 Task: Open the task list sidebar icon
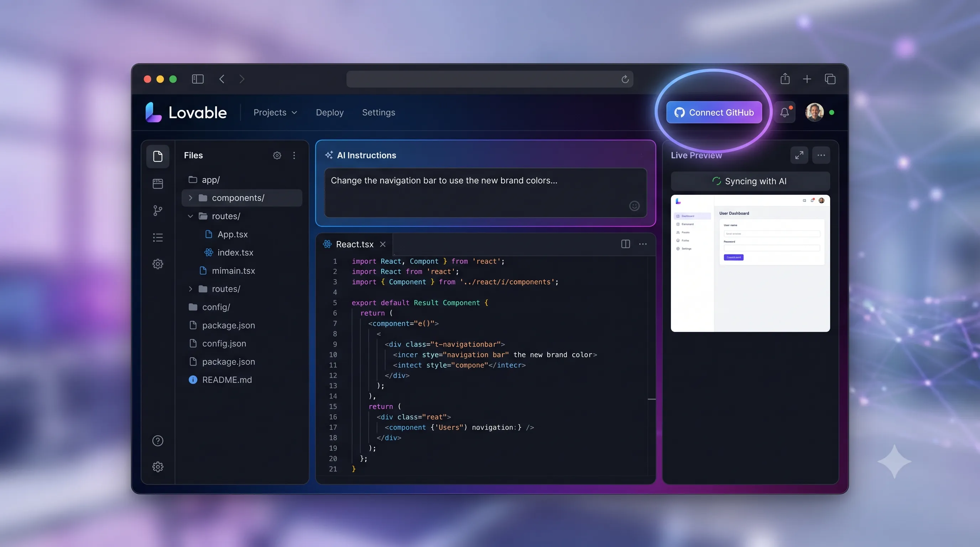[x=157, y=238]
